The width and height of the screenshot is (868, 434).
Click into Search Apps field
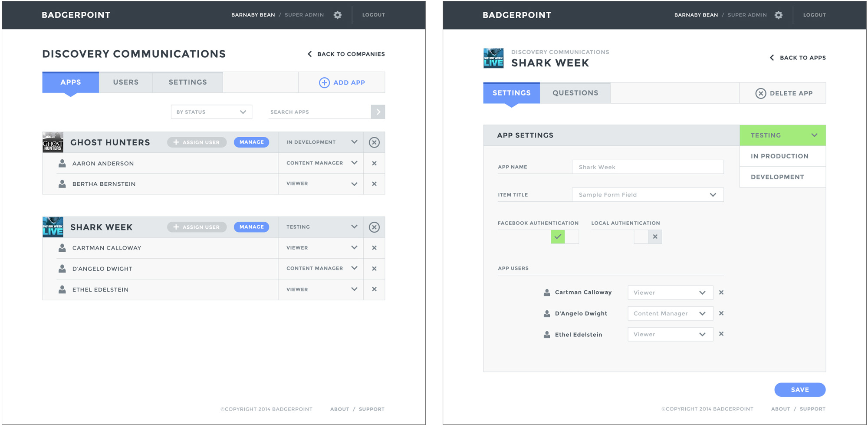319,112
